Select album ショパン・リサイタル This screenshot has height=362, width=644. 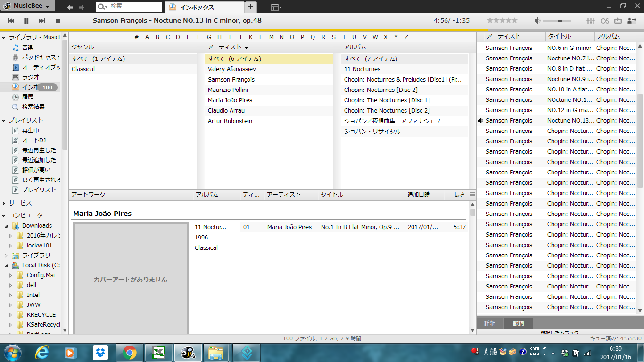click(x=405, y=131)
